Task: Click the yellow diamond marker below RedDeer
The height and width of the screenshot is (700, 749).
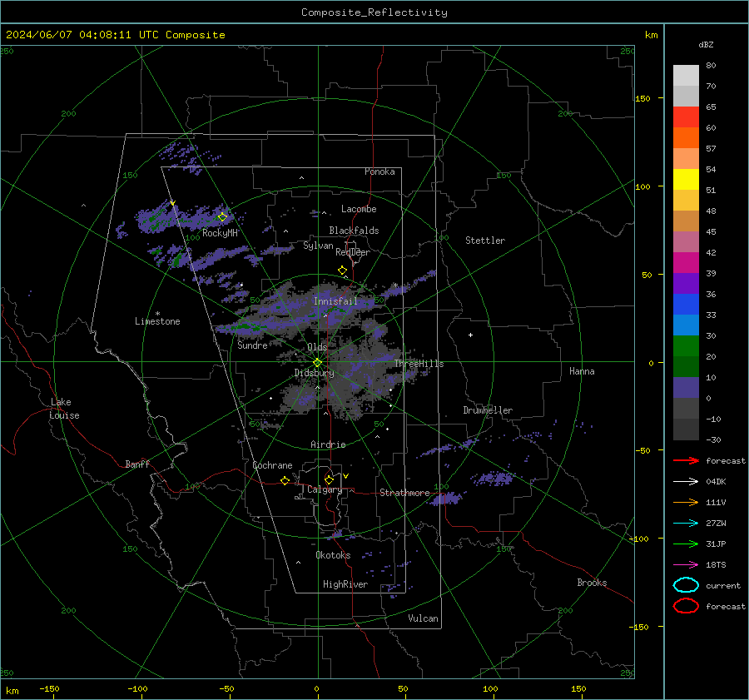Action: (x=343, y=271)
